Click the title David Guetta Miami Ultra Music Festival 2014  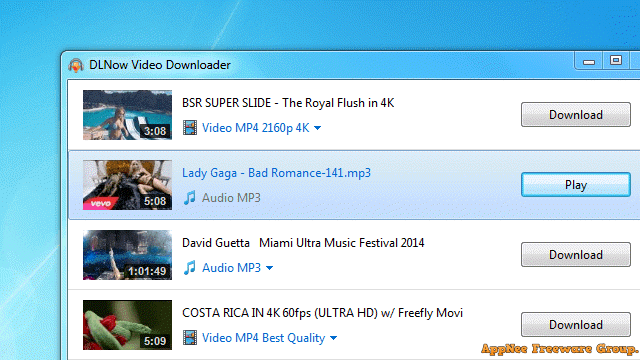(x=303, y=243)
